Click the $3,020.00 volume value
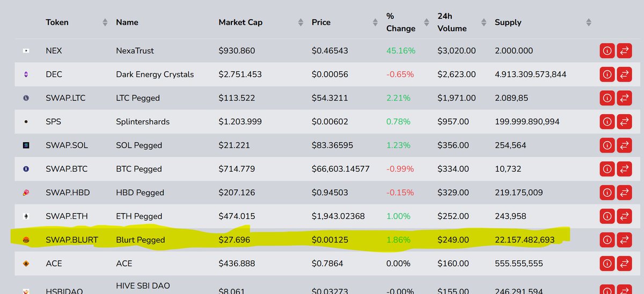Screen dimensions: 644x294 (456, 51)
